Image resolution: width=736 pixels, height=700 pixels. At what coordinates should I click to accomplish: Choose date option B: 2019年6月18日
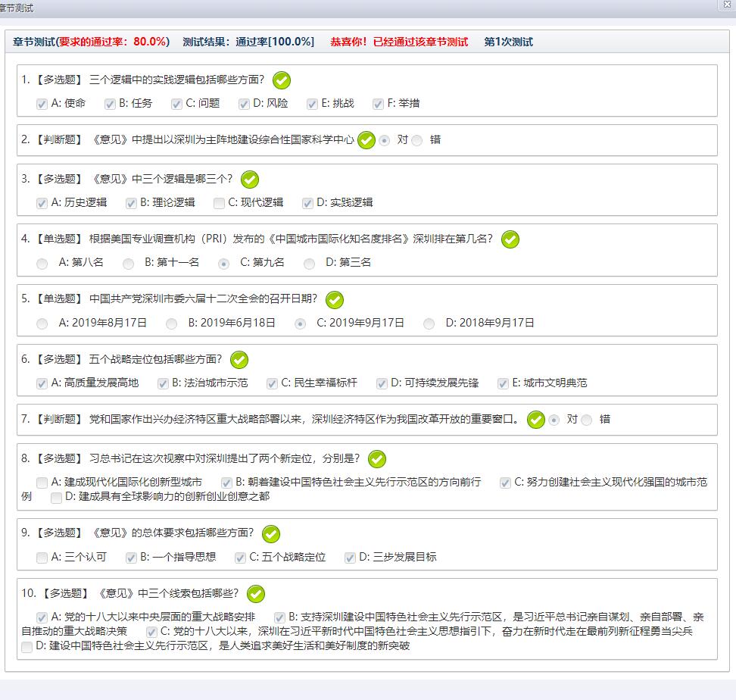tap(172, 323)
